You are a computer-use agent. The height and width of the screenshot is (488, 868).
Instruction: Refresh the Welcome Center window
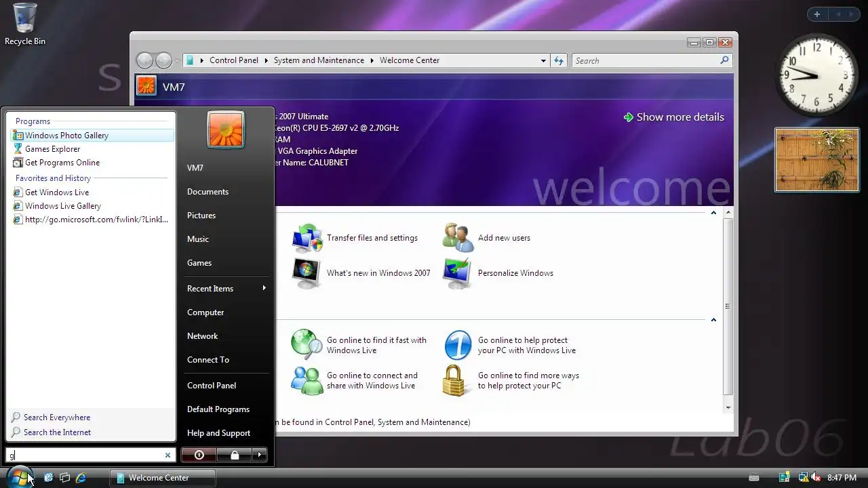pos(559,60)
